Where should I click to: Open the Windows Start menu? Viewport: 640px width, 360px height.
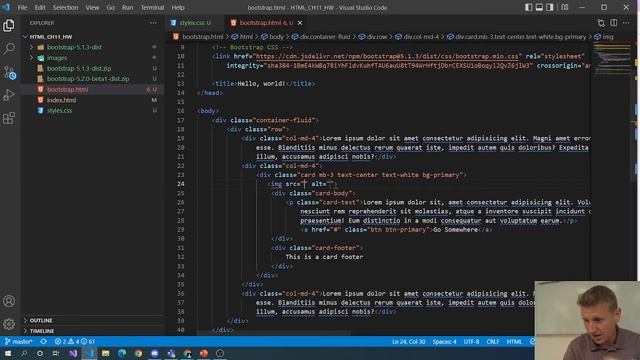[x=8, y=353]
